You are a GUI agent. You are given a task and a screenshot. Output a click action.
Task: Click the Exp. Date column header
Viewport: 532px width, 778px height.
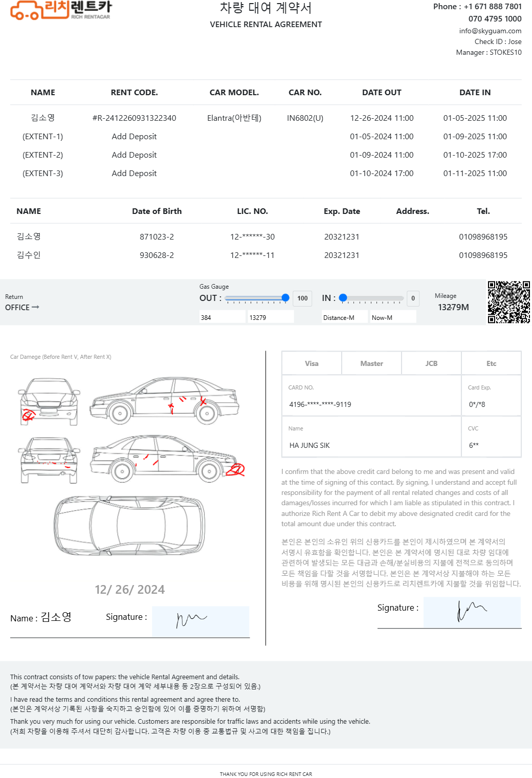(342, 211)
